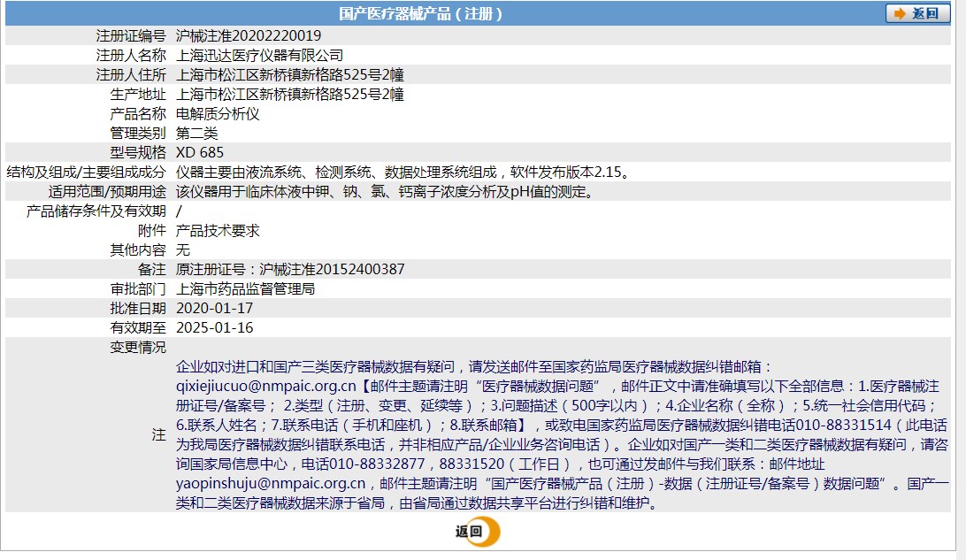Click the phone number 010-88332877
The height and width of the screenshot is (560, 966).
[377, 464]
